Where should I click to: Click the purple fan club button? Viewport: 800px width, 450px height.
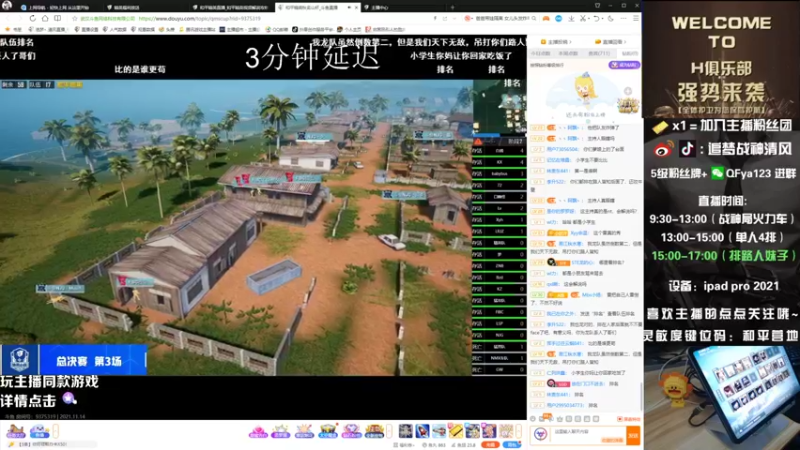tap(624, 65)
